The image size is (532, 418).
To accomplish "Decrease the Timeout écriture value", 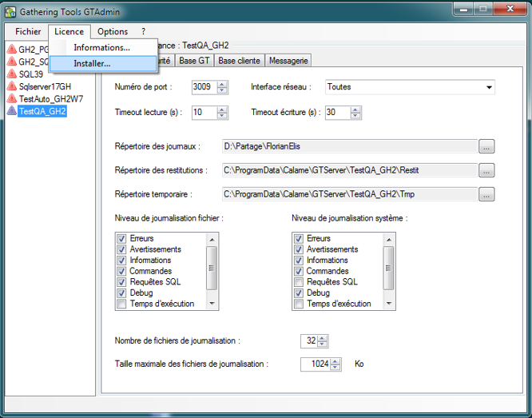I will (x=355, y=116).
